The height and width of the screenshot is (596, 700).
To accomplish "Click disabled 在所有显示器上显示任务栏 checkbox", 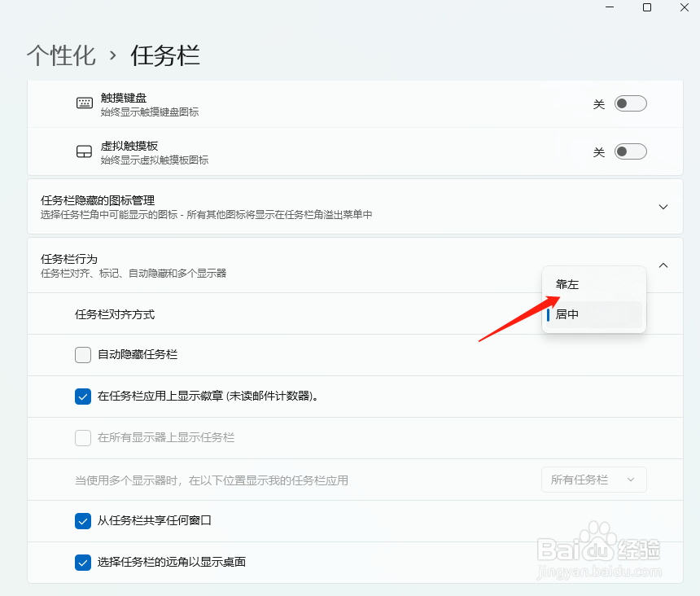I will pyautogui.click(x=83, y=438).
